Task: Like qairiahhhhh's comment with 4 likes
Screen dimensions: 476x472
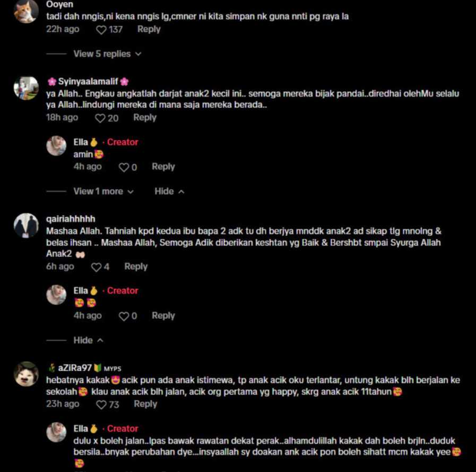Action: click(x=97, y=267)
